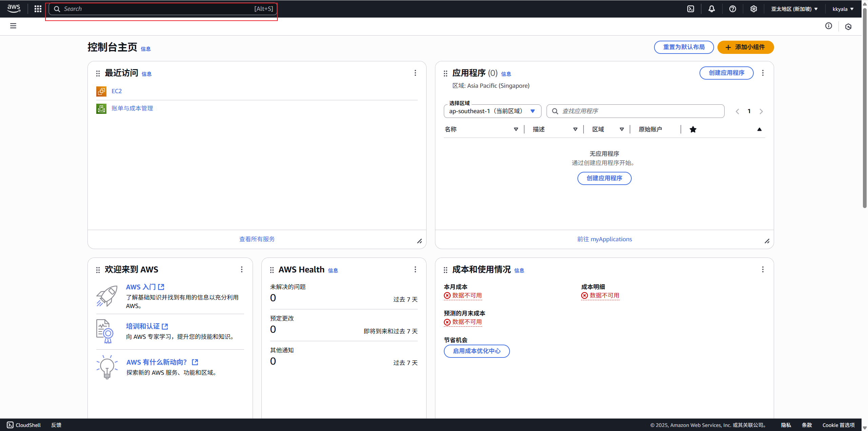
Task: Click 信息 link beside AWS Health
Action: coord(333,271)
